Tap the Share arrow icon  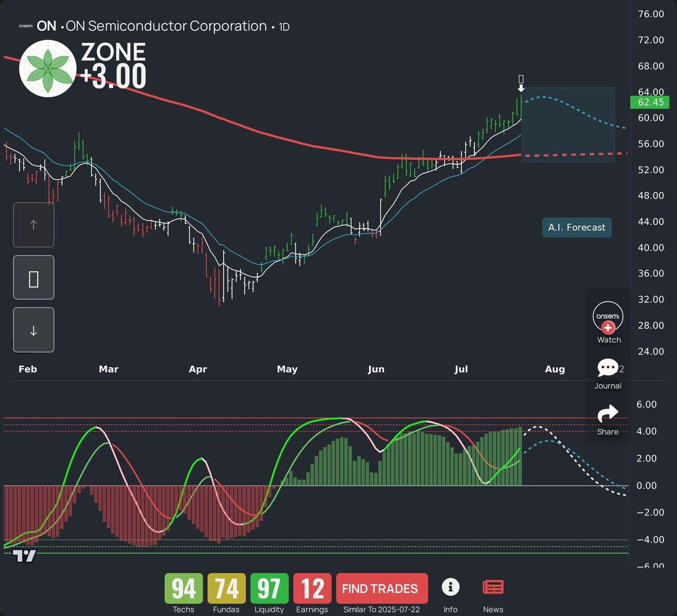tap(607, 414)
